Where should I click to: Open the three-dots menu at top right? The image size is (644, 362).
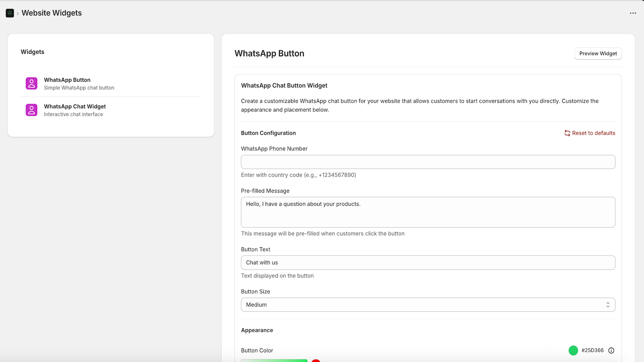(632, 13)
